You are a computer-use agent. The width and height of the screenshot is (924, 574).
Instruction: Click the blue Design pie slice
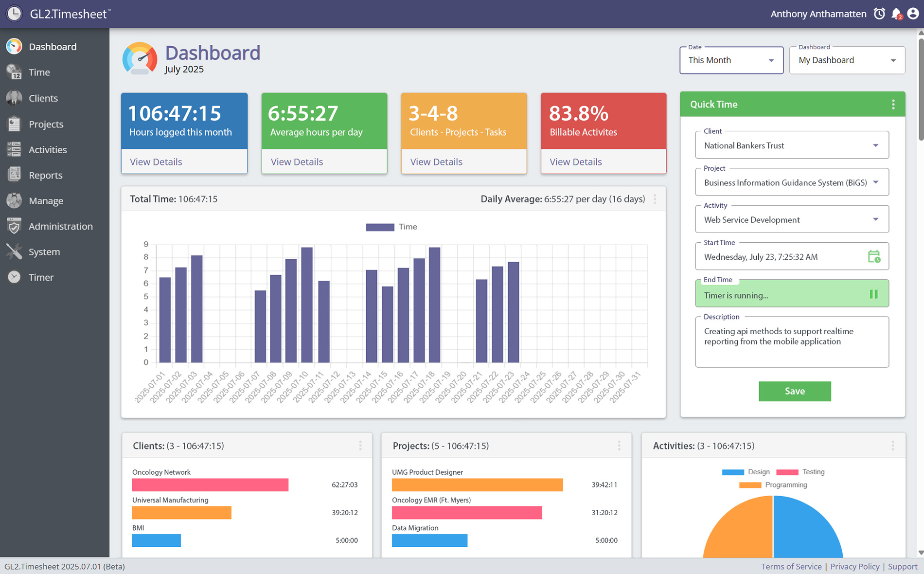807,527
